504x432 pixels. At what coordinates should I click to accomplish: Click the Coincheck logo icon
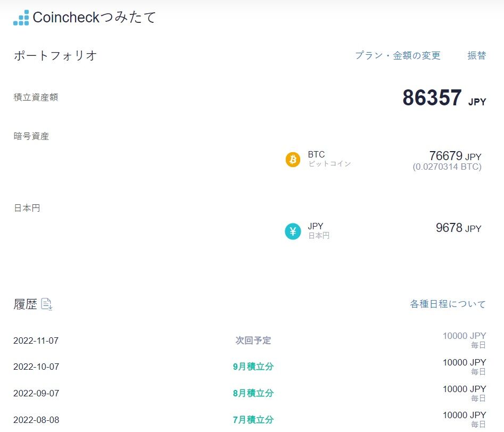[x=21, y=18]
